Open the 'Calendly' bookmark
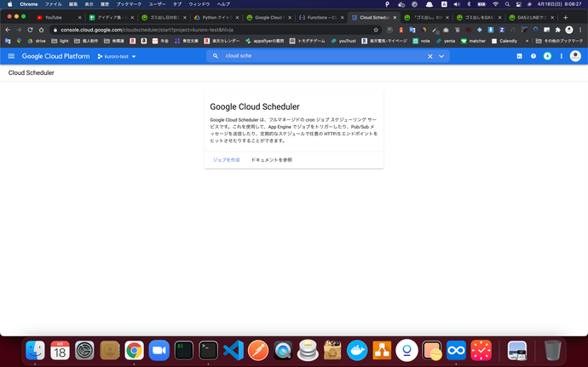Viewport: 588px width, 367px height. (x=504, y=41)
